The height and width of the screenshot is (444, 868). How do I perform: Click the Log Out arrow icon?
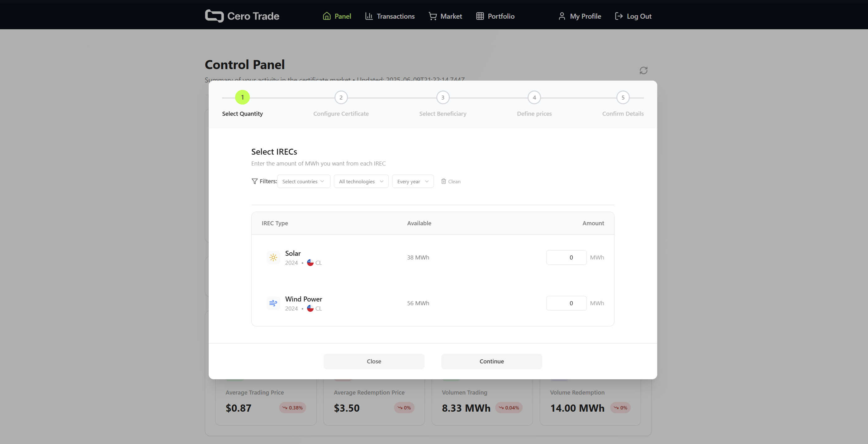619,16
